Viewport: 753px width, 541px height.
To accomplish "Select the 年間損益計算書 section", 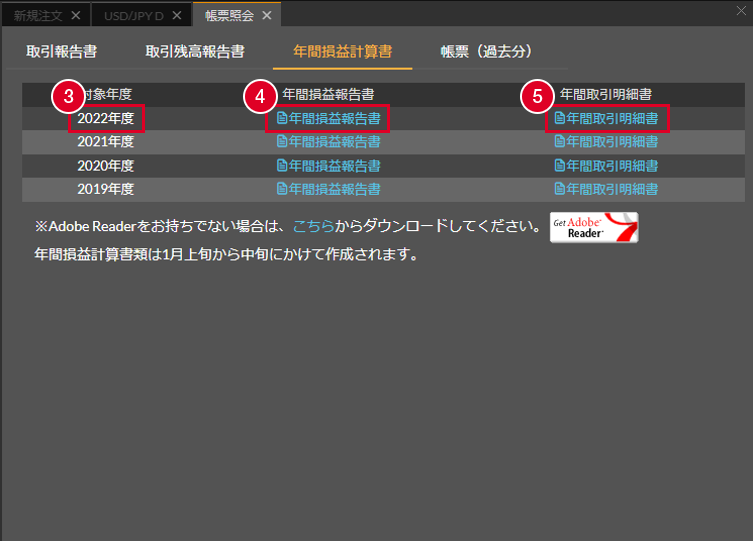I will (342, 51).
